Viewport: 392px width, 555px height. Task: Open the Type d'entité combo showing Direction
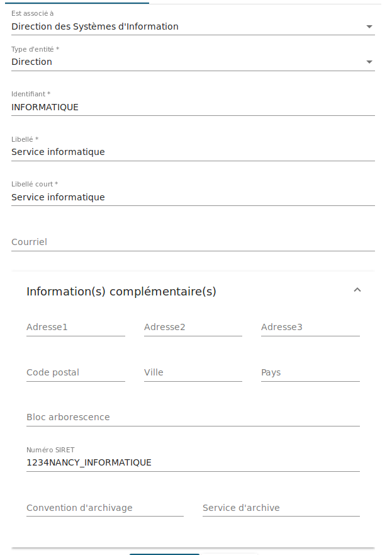tap(182, 62)
